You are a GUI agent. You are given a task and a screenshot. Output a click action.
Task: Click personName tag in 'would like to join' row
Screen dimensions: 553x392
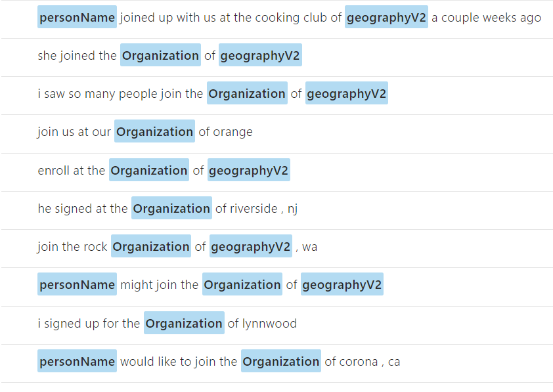click(77, 361)
